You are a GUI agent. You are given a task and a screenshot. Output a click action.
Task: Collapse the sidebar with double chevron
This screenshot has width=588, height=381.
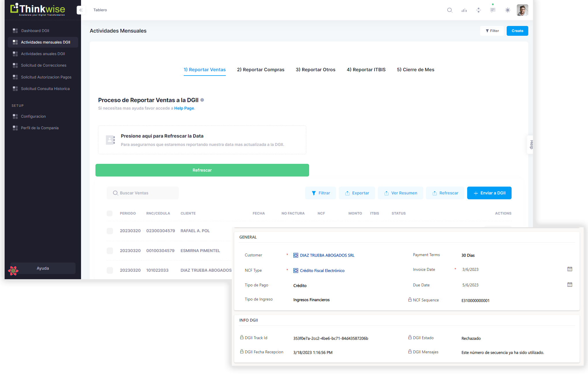(x=81, y=10)
